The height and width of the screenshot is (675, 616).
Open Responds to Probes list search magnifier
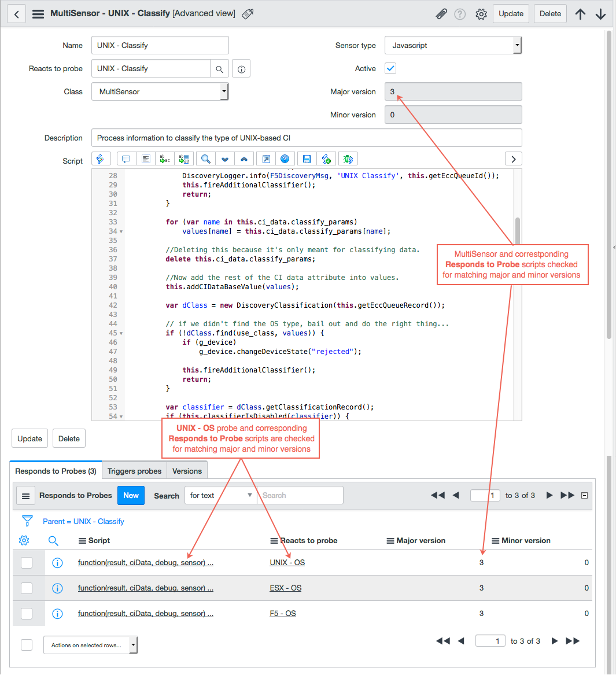coord(53,541)
